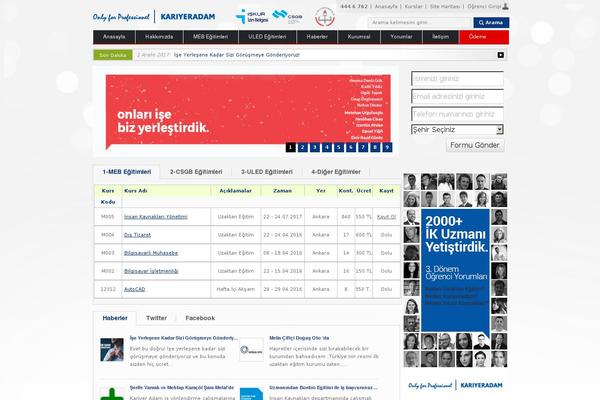
Task: Open Haberler in the black navigation bar
Action: (317, 37)
